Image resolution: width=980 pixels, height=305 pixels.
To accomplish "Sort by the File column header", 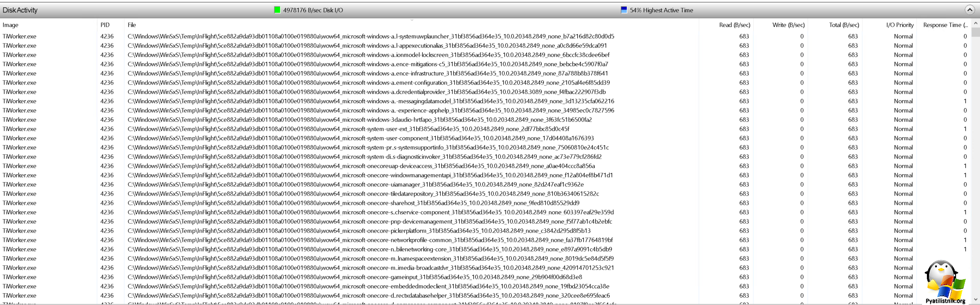I will click(x=131, y=25).
